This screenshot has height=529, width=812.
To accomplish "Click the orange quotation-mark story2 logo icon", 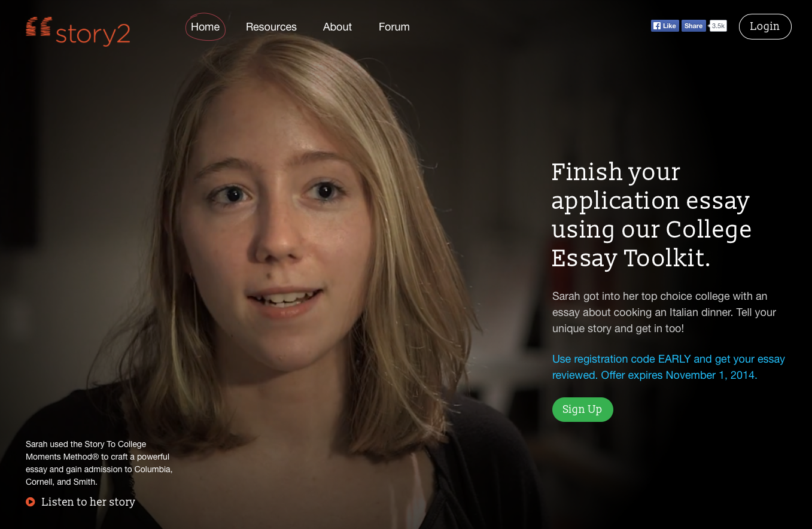I will click(x=38, y=27).
